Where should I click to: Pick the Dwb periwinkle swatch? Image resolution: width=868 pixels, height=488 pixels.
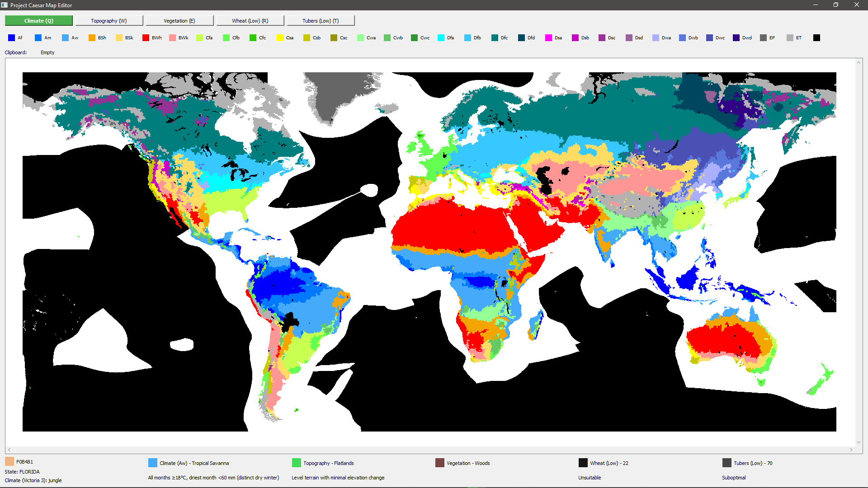click(x=683, y=38)
